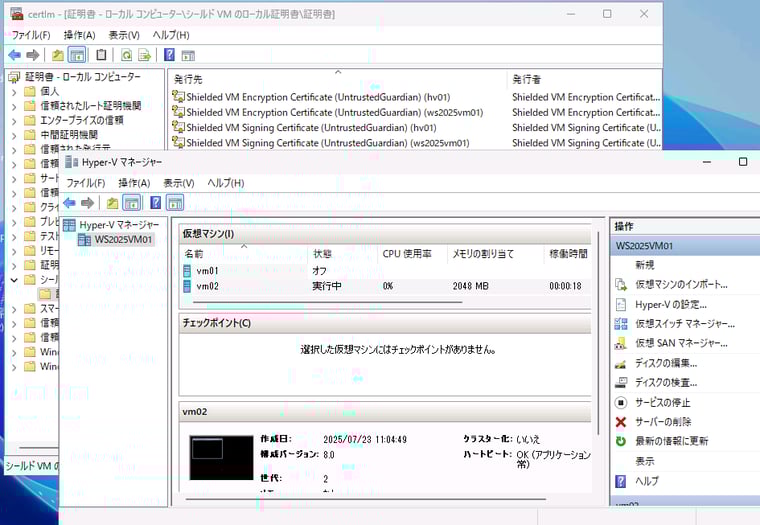Open ファイル(F) menu in certlm window
Screen dimensions: 760x525
click(x=31, y=35)
